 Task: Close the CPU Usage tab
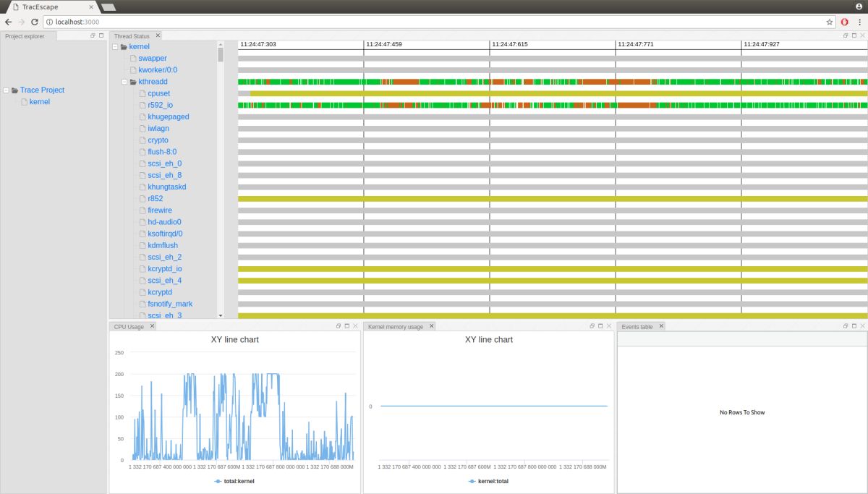click(153, 326)
